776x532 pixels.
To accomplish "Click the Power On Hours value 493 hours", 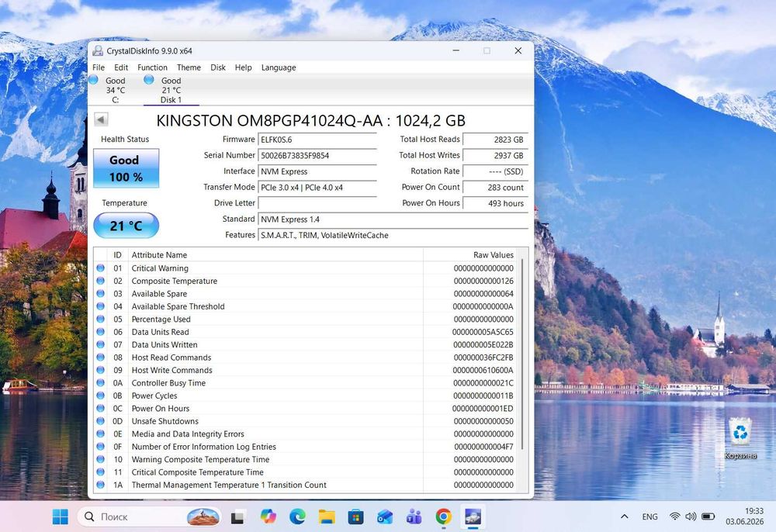I will pyautogui.click(x=495, y=203).
